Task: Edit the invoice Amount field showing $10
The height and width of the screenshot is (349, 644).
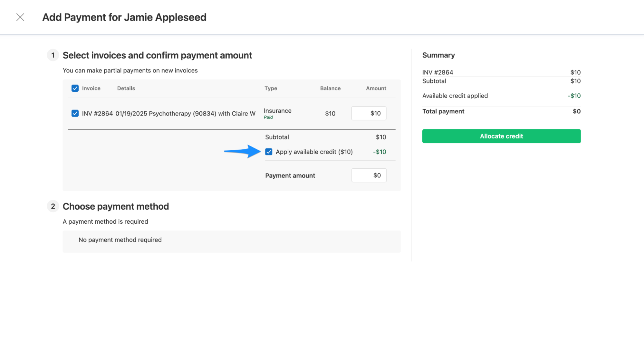Action: pos(369,113)
